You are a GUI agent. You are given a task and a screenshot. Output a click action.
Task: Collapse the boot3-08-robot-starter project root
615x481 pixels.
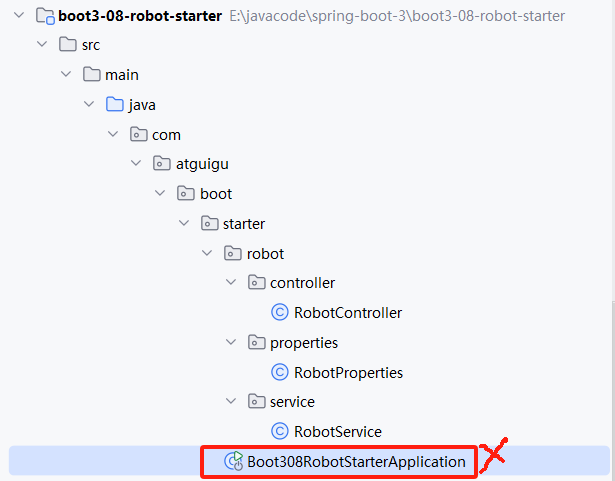click(19, 16)
